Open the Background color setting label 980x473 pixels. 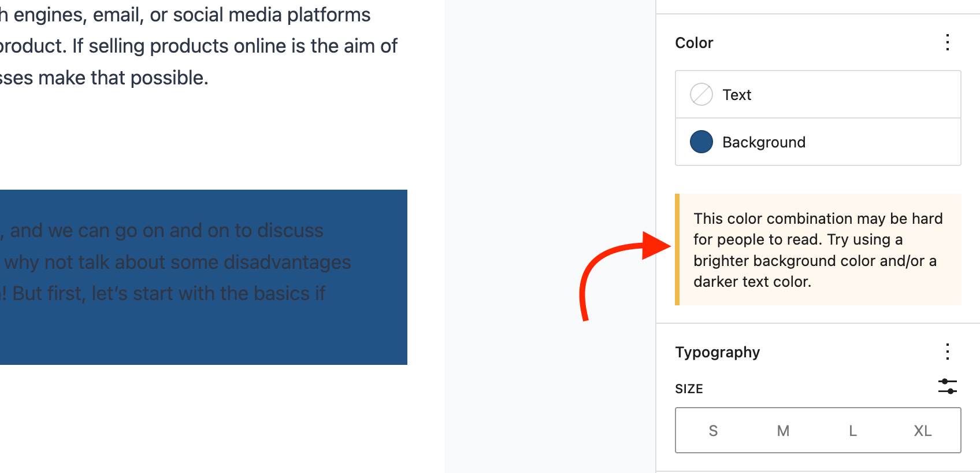click(763, 142)
